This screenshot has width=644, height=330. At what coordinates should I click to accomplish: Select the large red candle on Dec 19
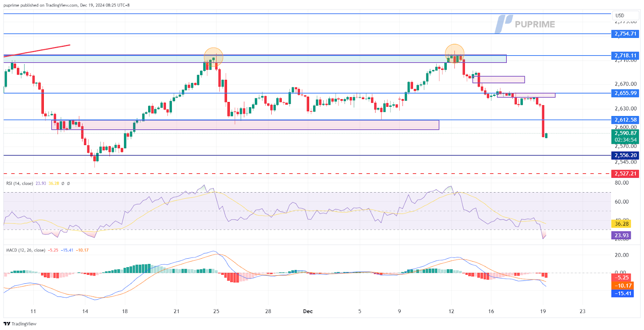point(543,121)
